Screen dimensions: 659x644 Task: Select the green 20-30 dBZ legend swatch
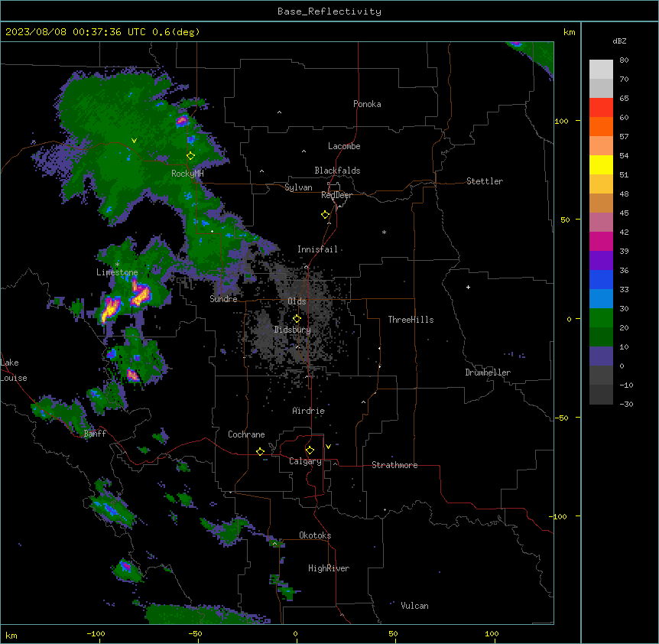coord(601,318)
